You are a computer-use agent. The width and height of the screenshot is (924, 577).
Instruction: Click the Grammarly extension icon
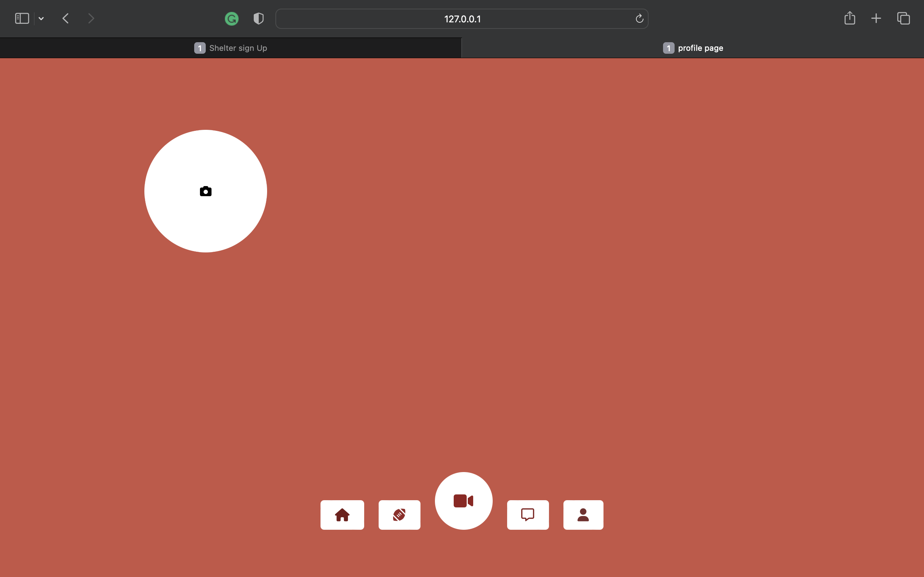[x=232, y=19]
